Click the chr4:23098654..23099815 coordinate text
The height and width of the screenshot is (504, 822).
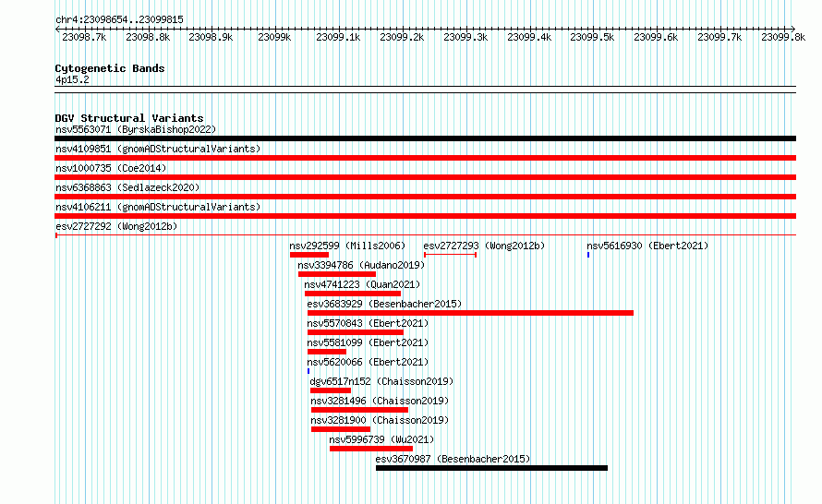[119, 20]
